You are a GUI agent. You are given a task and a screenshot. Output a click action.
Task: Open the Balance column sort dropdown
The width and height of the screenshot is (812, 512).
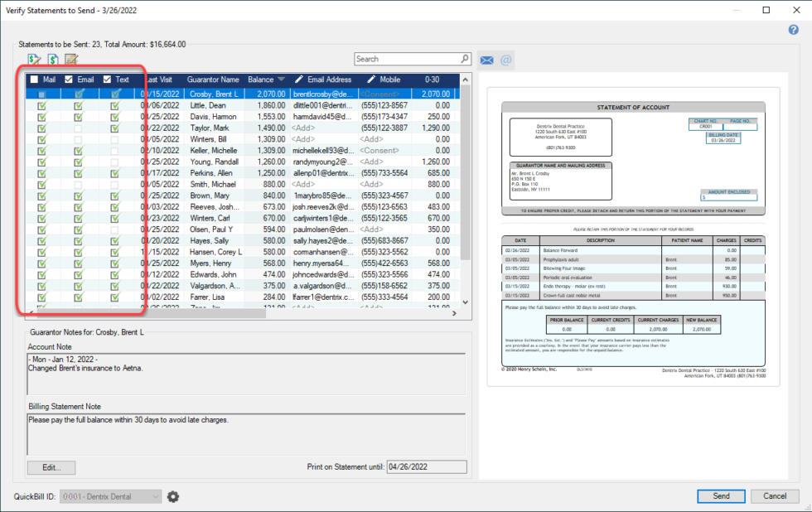coord(280,80)
